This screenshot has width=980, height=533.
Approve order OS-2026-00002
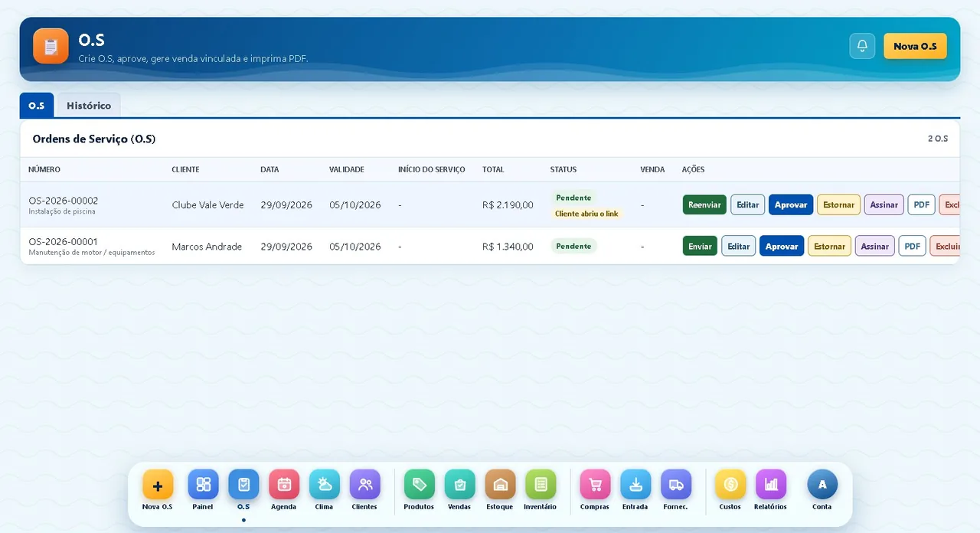pos(791,204)
